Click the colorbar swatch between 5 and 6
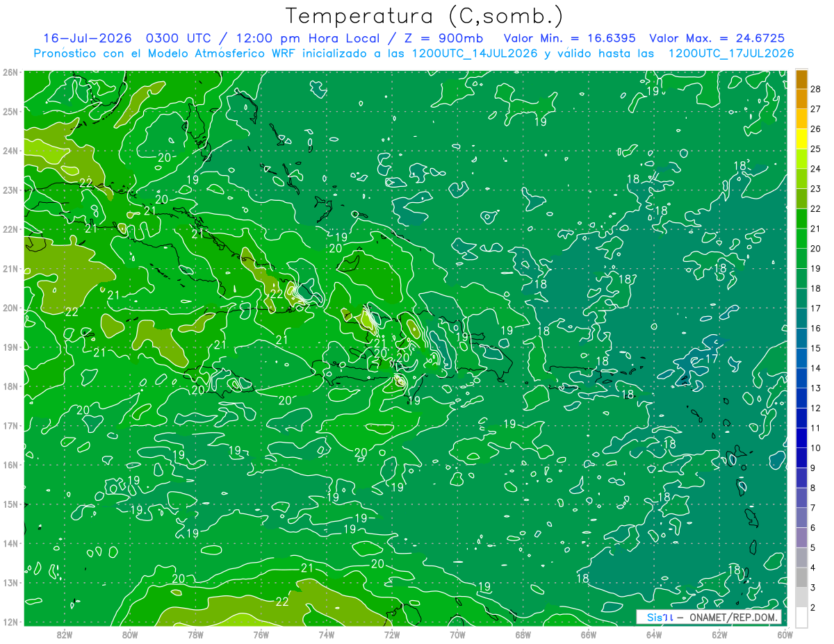The height and width of the screenshot is (644, 834). point(801,538)
